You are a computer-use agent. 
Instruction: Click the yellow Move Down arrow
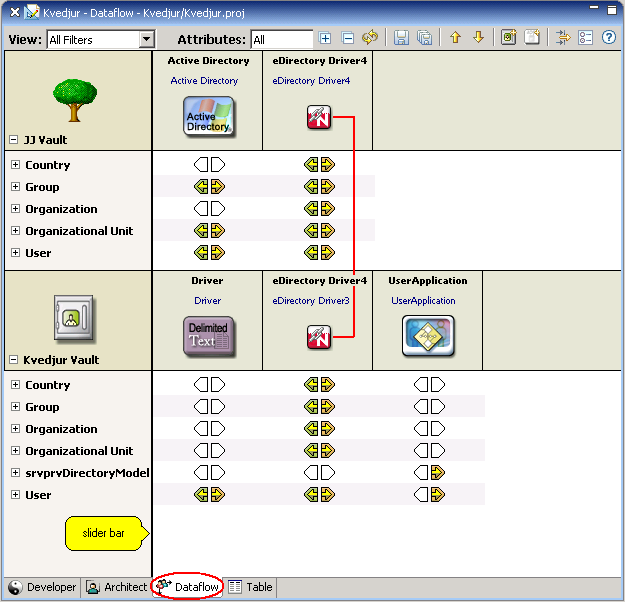pos(478,38)
